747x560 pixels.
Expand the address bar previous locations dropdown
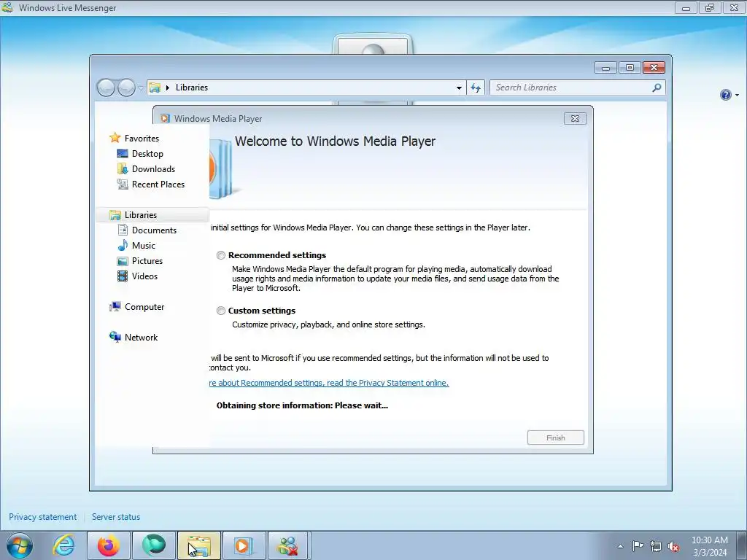pos(459,87)
